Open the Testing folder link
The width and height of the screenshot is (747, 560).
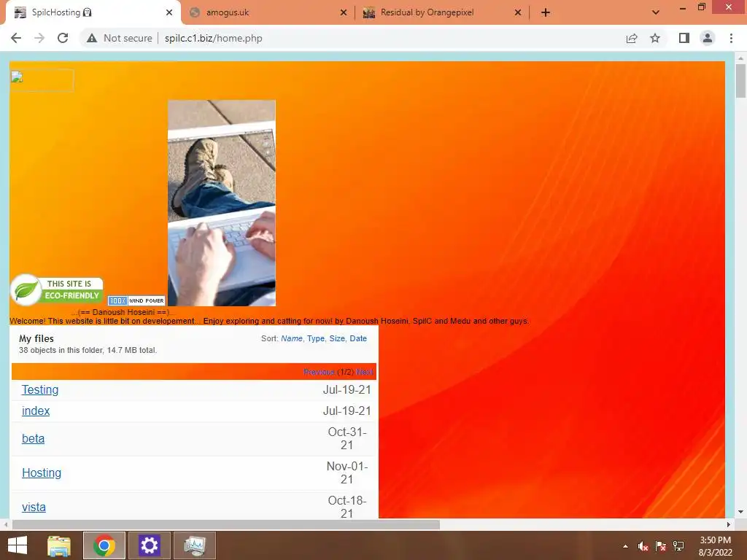[x=40, y=389]
